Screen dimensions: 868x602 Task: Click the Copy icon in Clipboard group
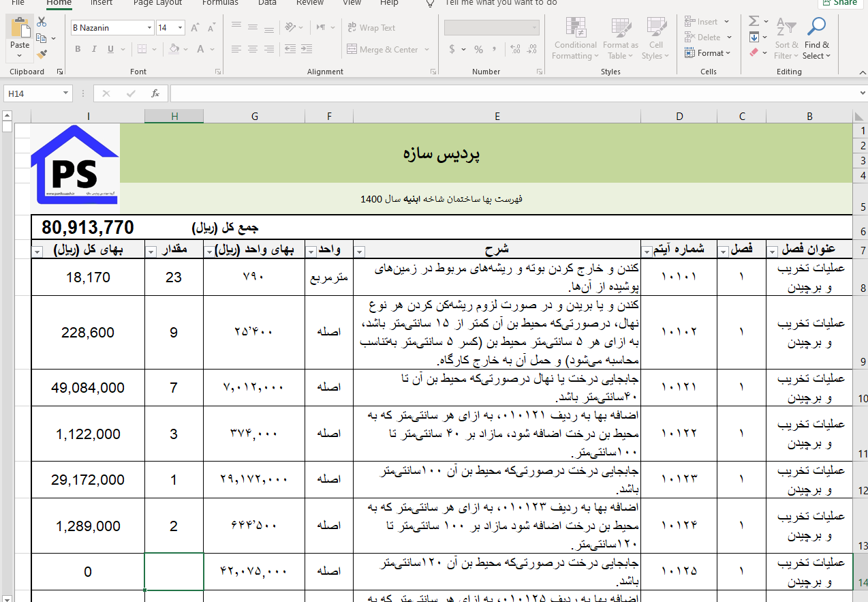click(42, 38)
